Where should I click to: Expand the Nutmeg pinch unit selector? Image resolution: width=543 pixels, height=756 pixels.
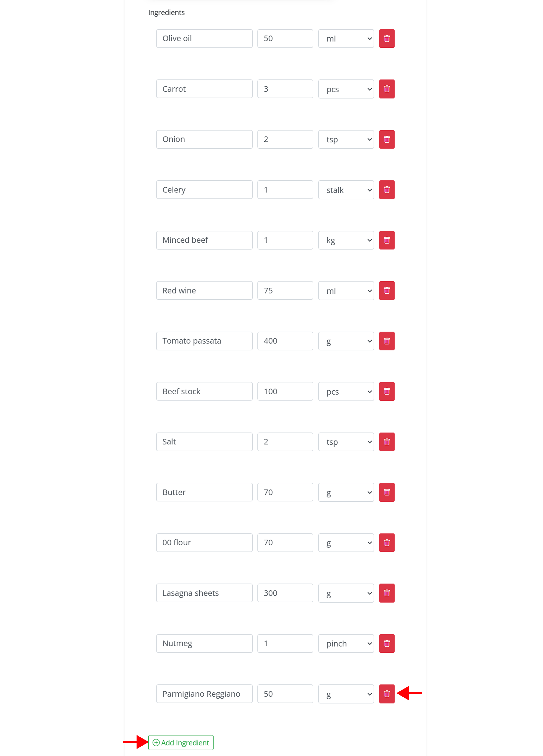[x=346, y=643]
